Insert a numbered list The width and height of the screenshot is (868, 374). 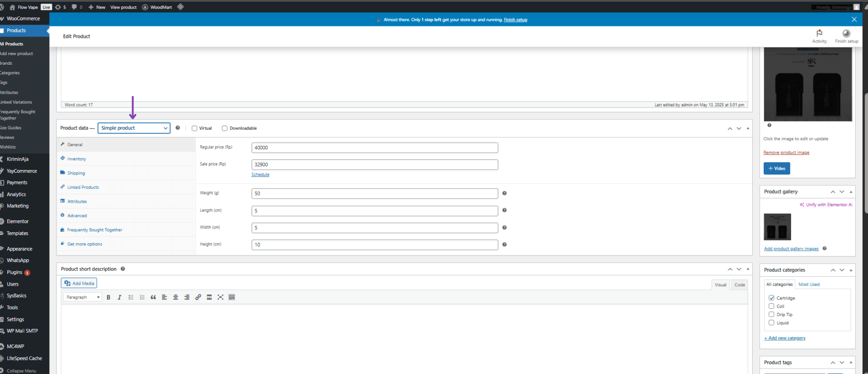(x=142, y=297)
